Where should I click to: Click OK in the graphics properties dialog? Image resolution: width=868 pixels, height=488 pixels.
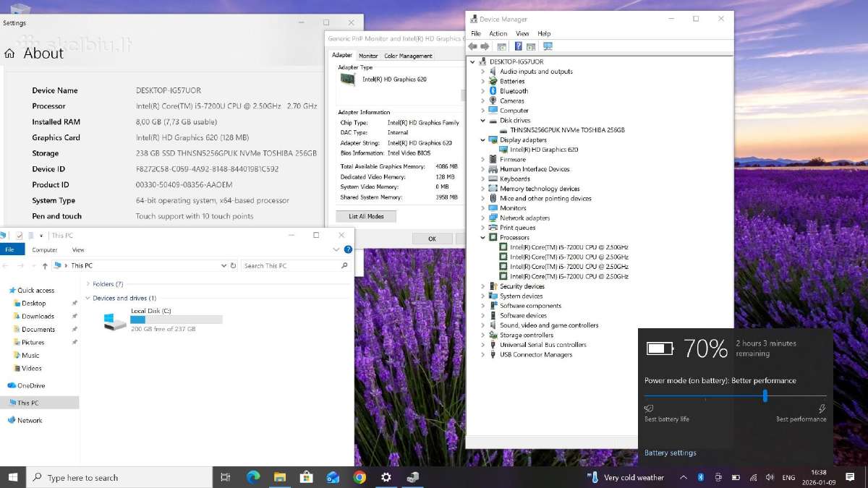tap(432, 239)
